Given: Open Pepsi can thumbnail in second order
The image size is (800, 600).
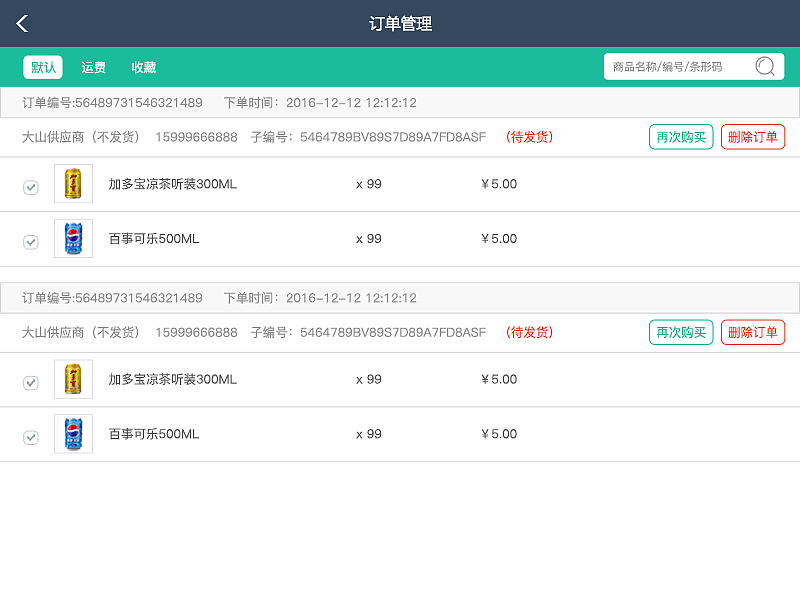Looking at the screenshot, I should tap(73, 434).
